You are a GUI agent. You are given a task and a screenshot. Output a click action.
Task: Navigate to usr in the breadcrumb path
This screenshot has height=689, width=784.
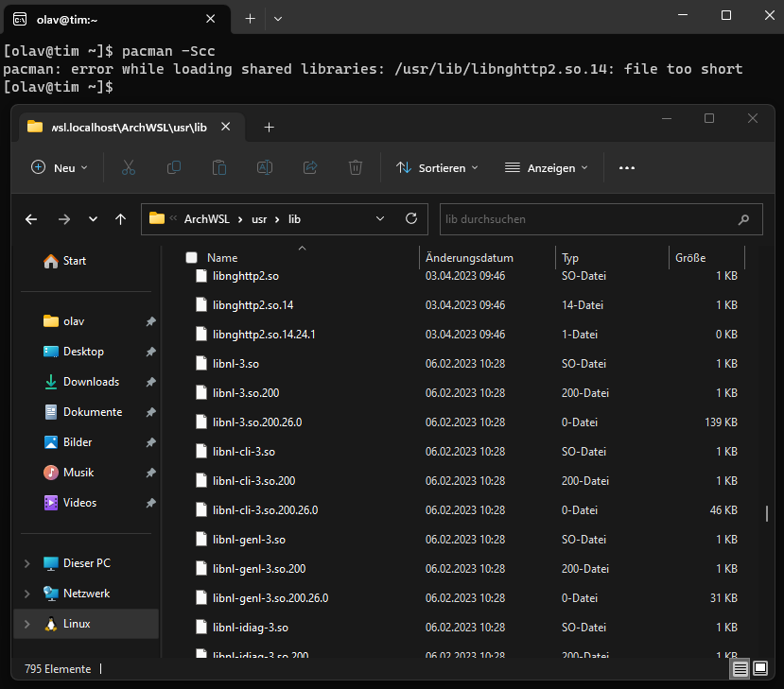click(x=262, y=218)
